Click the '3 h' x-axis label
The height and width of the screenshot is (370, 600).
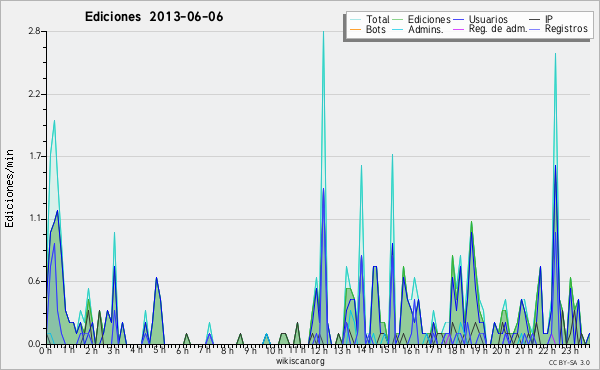[113, 350]
